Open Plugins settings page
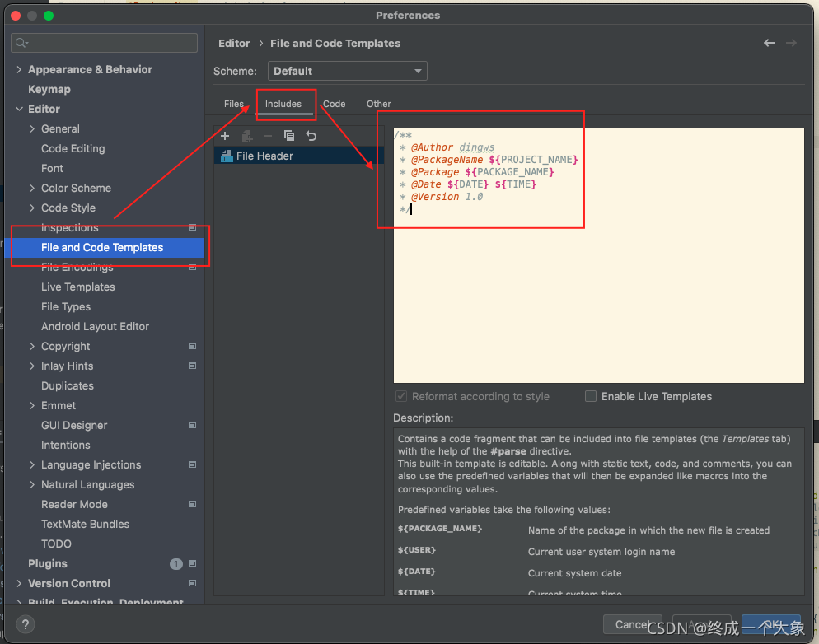 48,563
